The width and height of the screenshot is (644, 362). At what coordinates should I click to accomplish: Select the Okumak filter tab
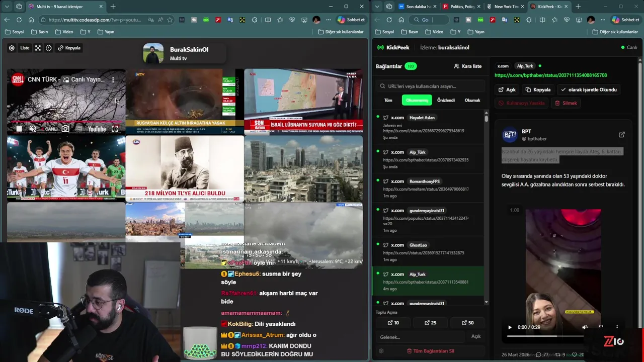coord(472,100)
